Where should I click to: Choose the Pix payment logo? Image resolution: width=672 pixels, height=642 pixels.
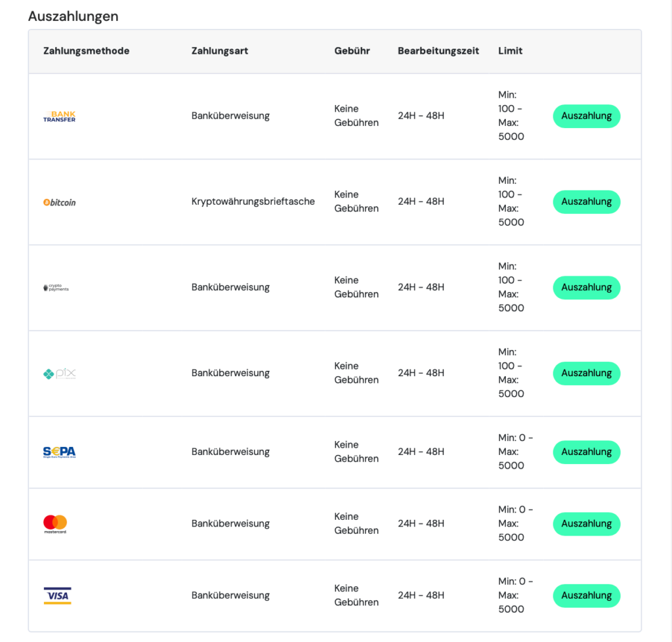click(59, 374)
